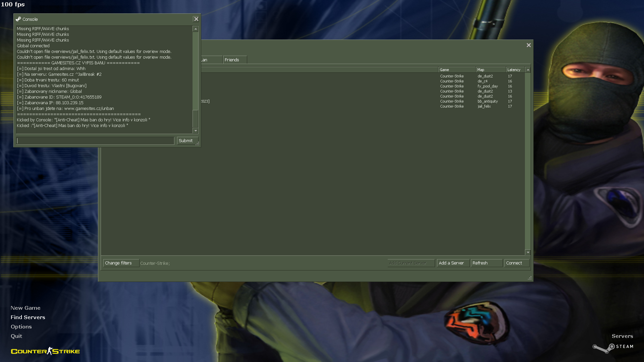Viewport: 644px width, 362px height.
Task: Click Add a Server button
Action: coord(452,263)
